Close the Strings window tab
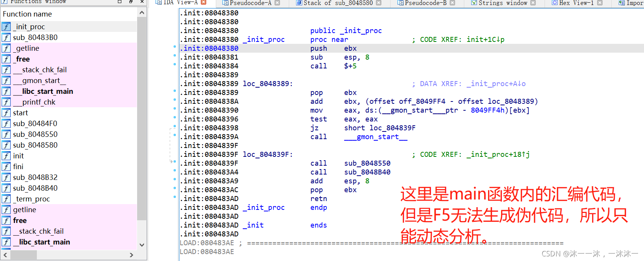 pyautogui.click(x=533, y=3)
